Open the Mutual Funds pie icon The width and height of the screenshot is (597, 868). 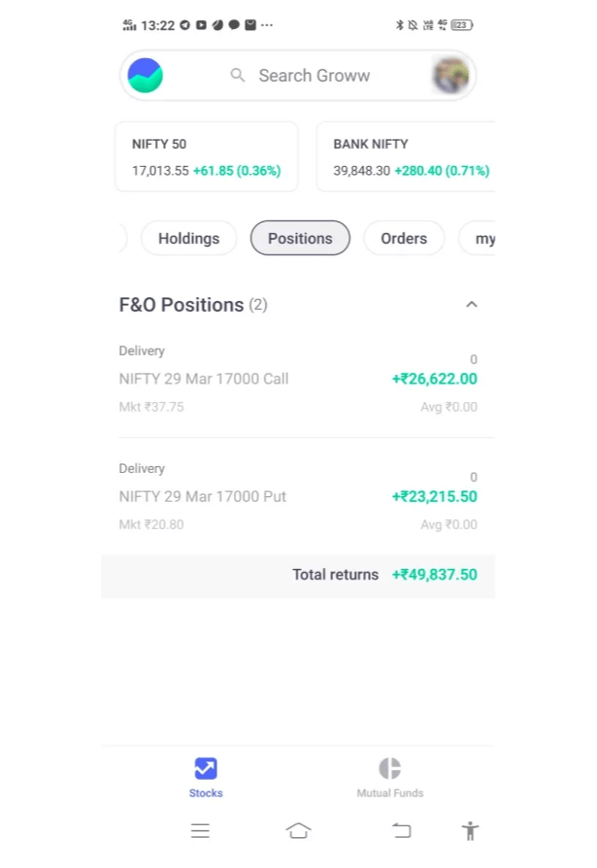[x=389, y=769]
